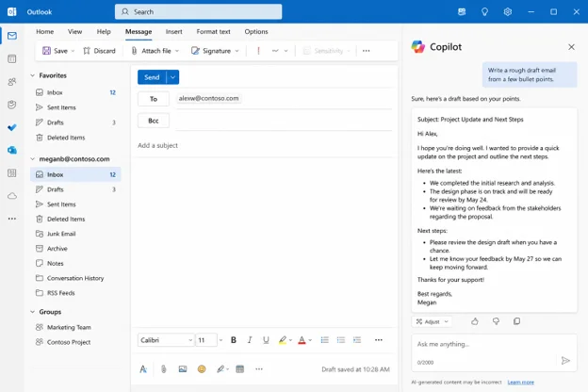Switch to the View tab
Viewport: 588px width, 392px height.
(74, 31)
